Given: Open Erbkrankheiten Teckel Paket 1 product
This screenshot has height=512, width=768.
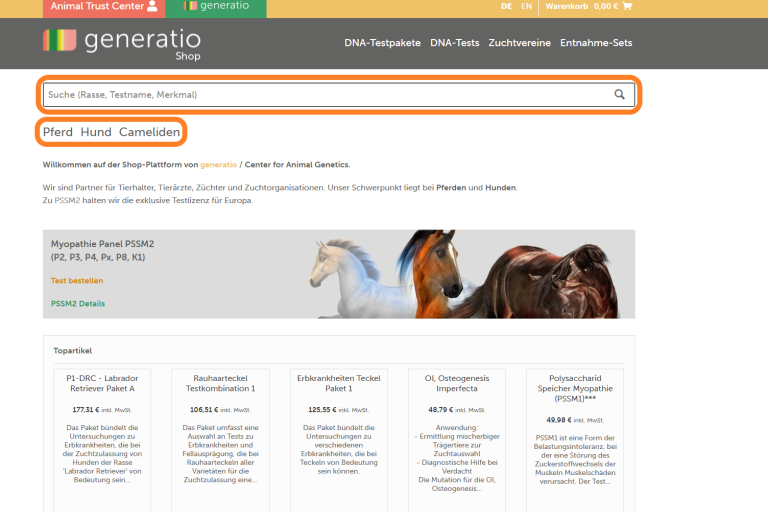Looking at the screenshot, I should tap(338, 383).
